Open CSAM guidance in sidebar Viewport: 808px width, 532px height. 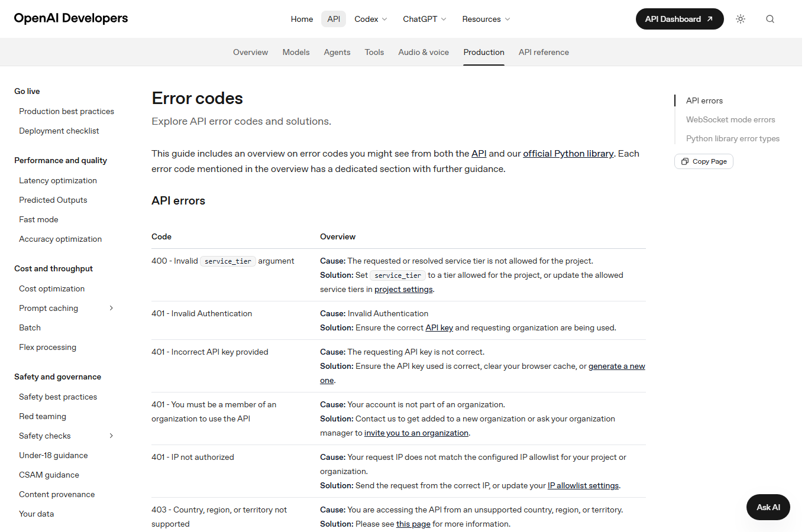point(49,475)
